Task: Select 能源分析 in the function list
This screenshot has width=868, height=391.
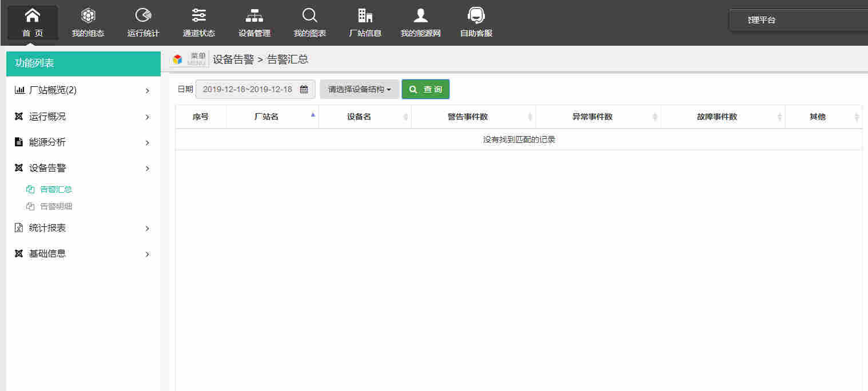Action: click(46, 142)
